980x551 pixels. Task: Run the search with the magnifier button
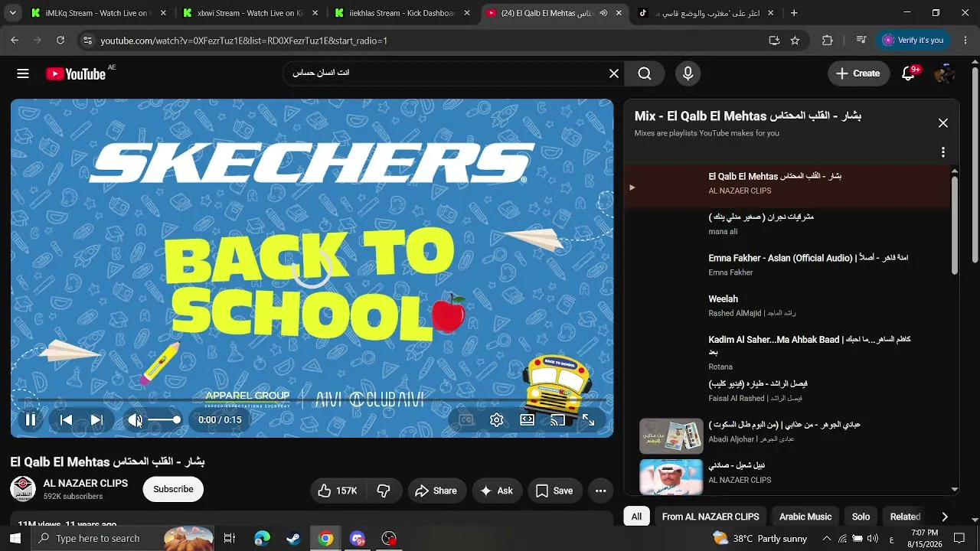pos(645,73)
